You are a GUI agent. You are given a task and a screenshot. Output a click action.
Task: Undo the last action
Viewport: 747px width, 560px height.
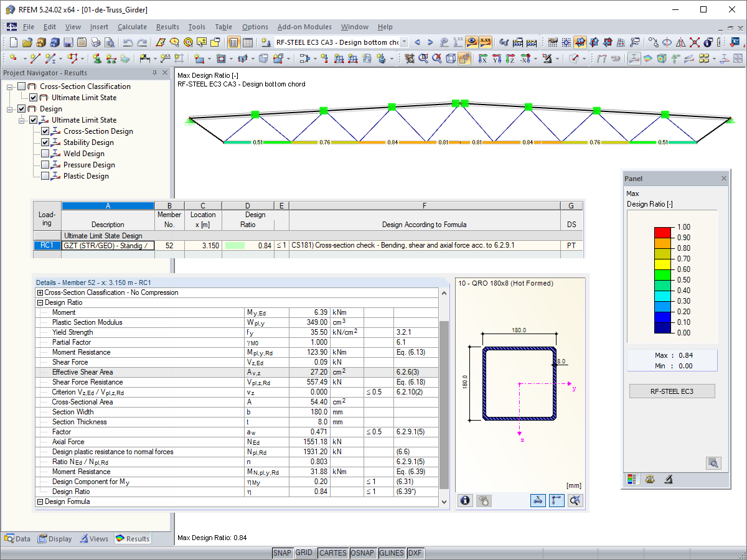[128, 42]
